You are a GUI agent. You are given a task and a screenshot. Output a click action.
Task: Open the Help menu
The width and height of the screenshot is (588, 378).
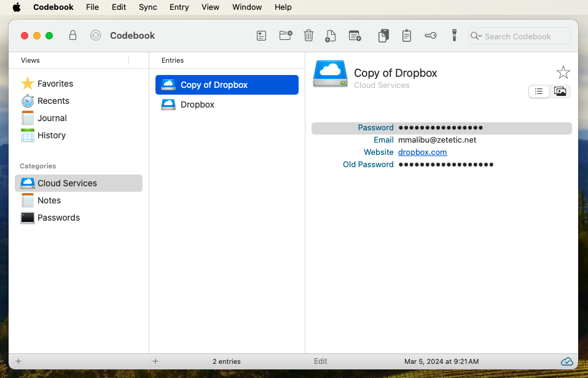(283, 7)
